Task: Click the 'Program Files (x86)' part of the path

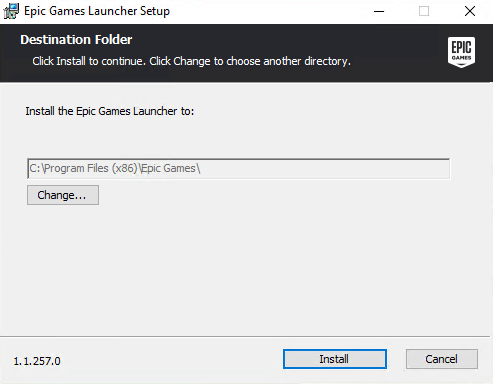Action: [x=91, y=168]
